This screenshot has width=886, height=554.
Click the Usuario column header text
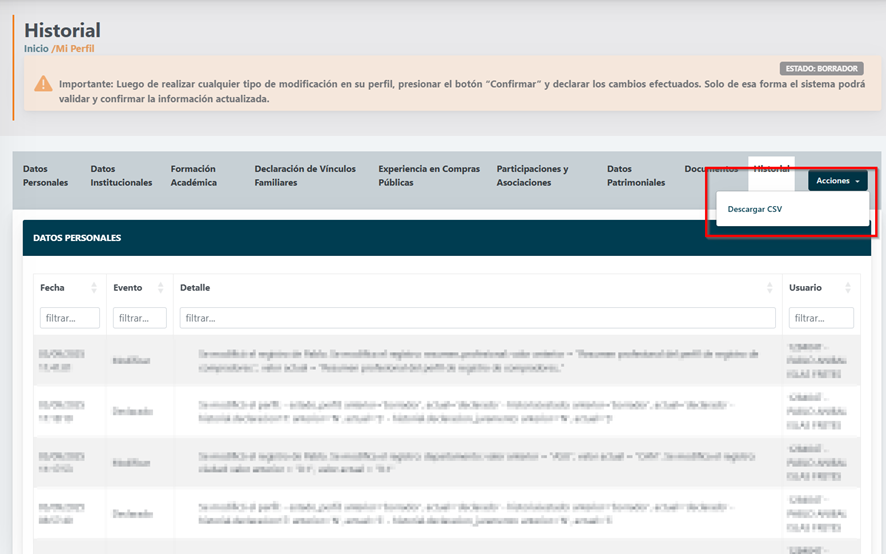[x=805, y=288]
